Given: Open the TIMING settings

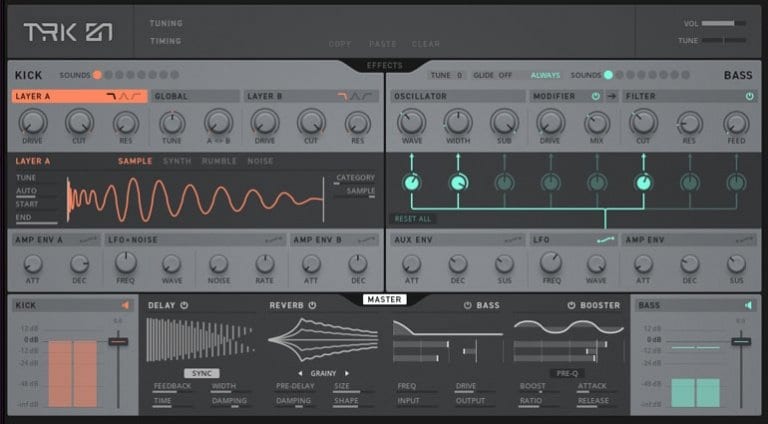Looking at the screenshot, I should pyautogui.click(x=165, y=41).
